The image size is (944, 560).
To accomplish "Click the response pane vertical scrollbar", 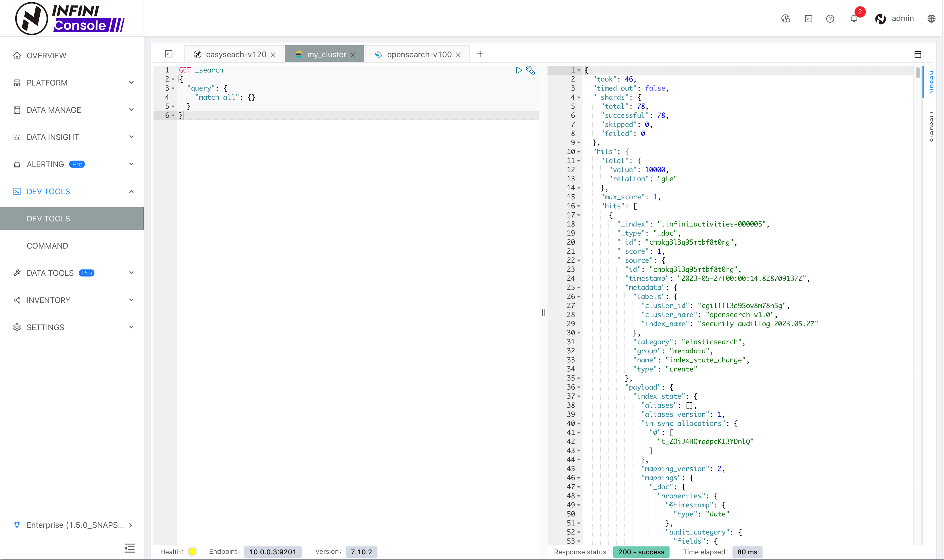I will click(918, 72).
